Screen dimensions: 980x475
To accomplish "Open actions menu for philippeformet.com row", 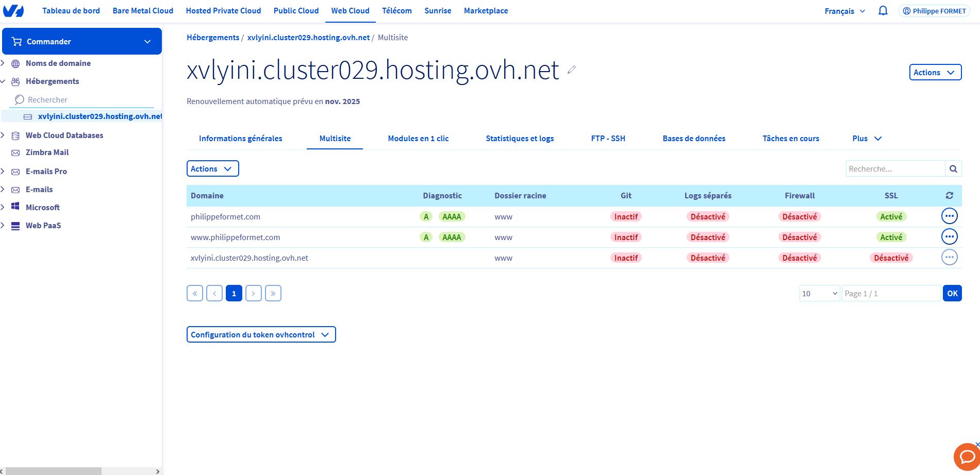I will [x=949, y=216].
